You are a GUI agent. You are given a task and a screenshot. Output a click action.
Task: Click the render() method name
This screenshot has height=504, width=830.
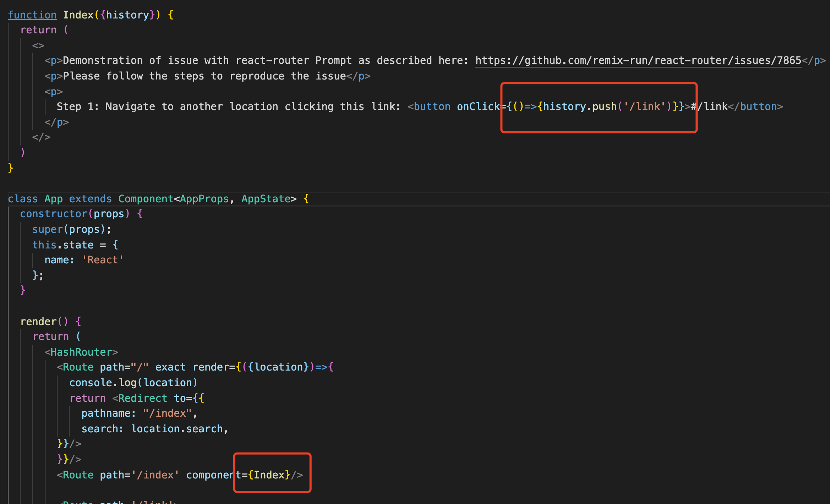click(x=38, y=322)
